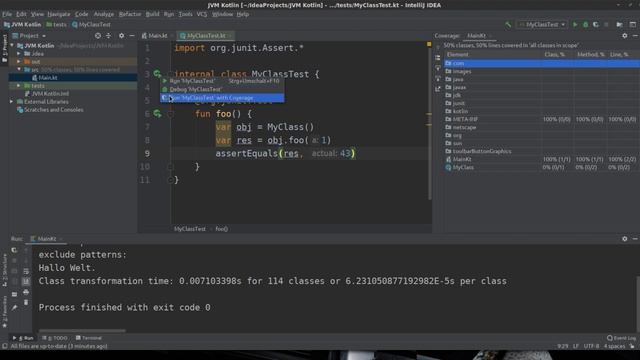Open the File menu
The height and width of the screenshot is (360, 640).
pyautogui.click(x=7, y=14)
